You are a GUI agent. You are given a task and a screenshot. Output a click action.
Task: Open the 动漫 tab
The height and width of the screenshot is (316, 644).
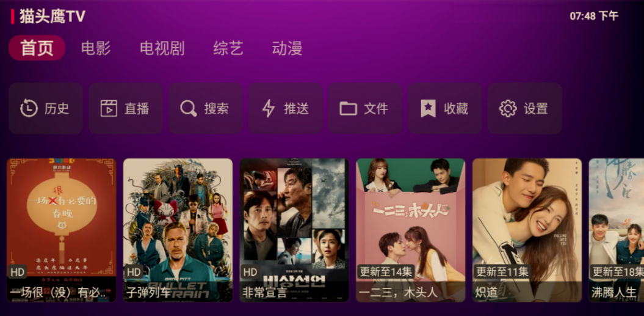[x=287, y=48]
